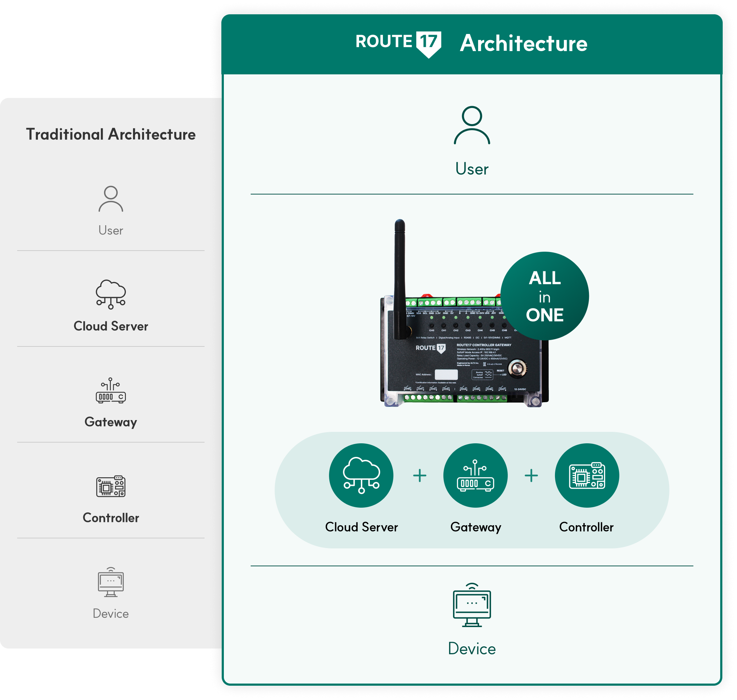Click the plus sign between Gateway and Controller
The height and width of the screenshot is (700, 737).
[531, 475]
